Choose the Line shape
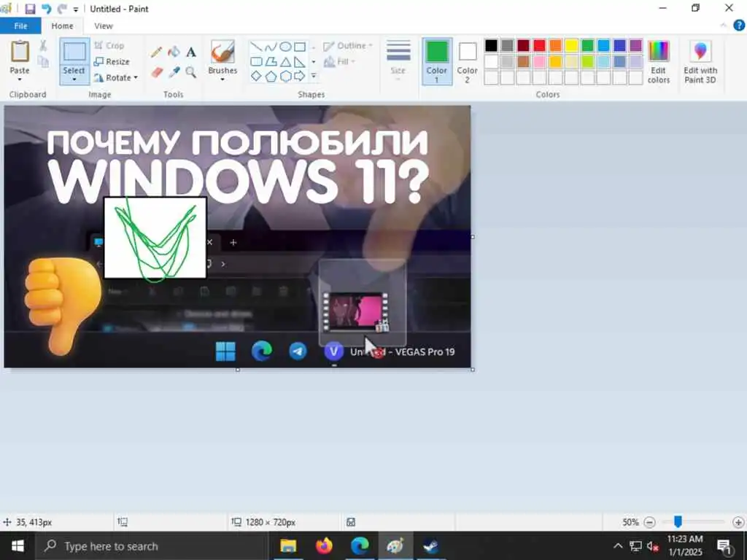 (x=256, y=47)
